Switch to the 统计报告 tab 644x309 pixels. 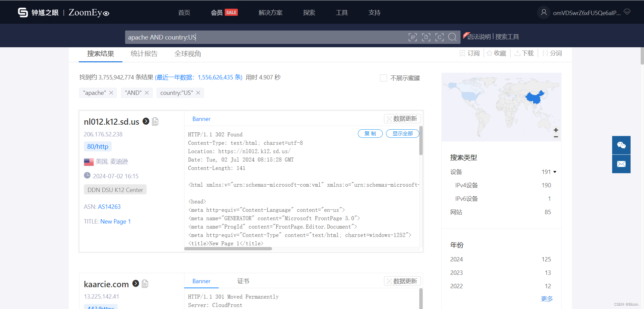[x=144, y=54]
